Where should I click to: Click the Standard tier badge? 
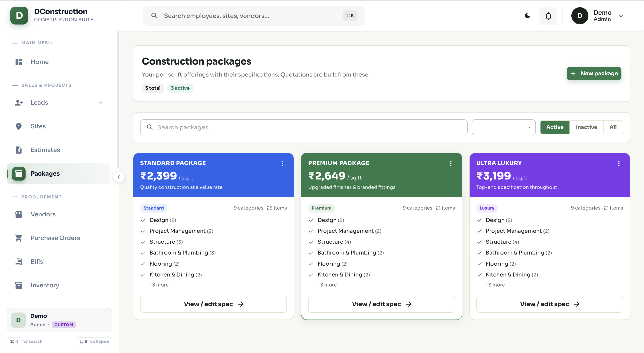point(154,208)
